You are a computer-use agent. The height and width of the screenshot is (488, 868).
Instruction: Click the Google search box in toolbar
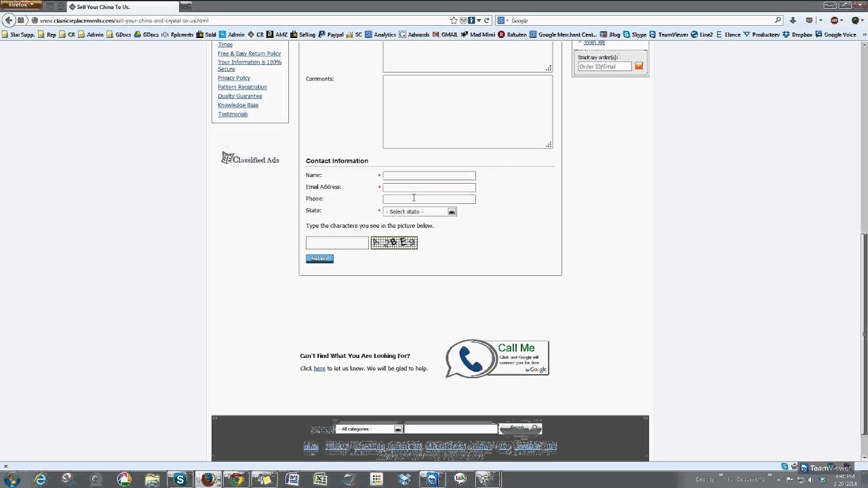point(641,20)
